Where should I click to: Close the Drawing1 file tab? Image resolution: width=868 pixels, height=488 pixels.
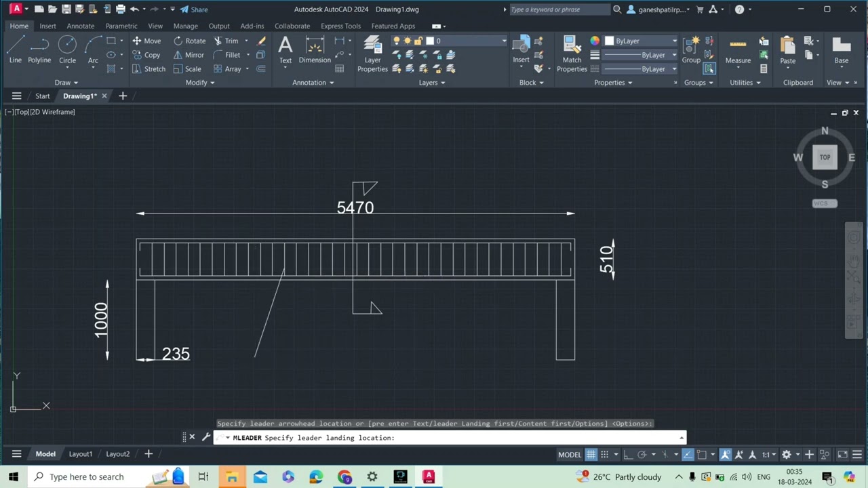[x=104, y=96]
